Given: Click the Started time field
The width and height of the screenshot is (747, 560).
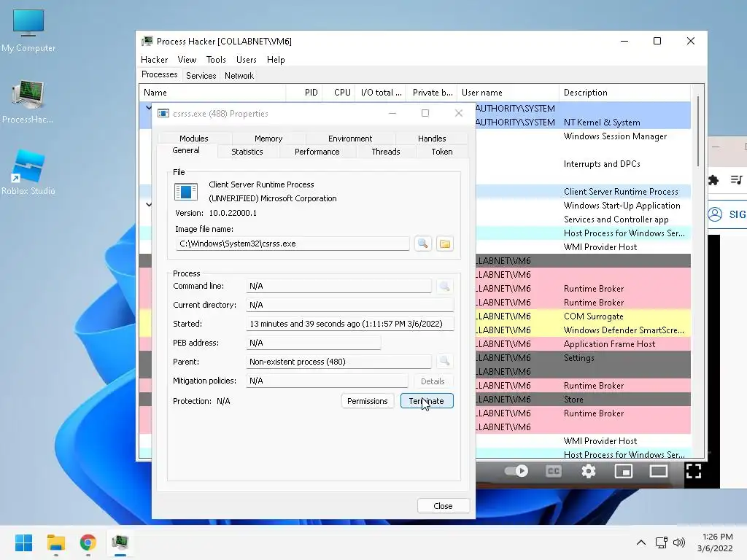Looking at the screenshot, I should pos(350,324).
